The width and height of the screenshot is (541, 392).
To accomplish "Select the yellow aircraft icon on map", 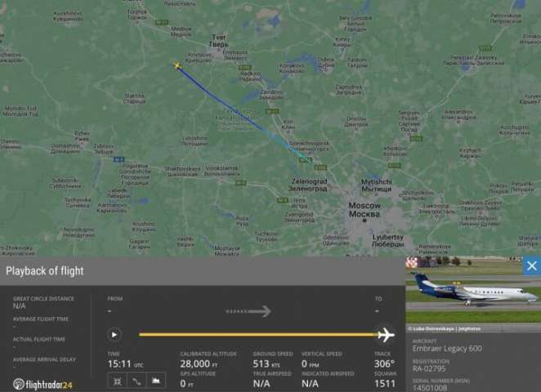I will coord(177,65).
